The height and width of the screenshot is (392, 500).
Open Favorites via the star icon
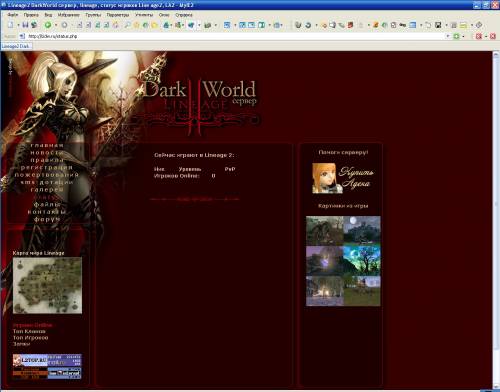pos(136,25)
